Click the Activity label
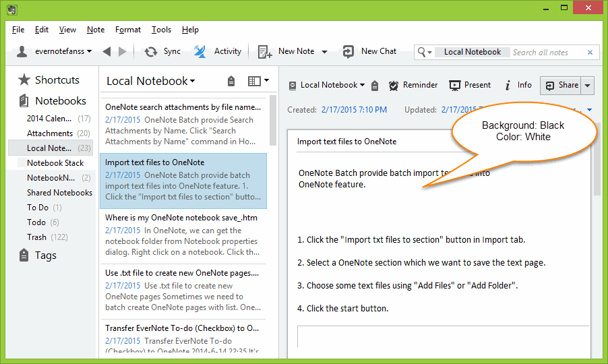608x364 pixels. 228,51
